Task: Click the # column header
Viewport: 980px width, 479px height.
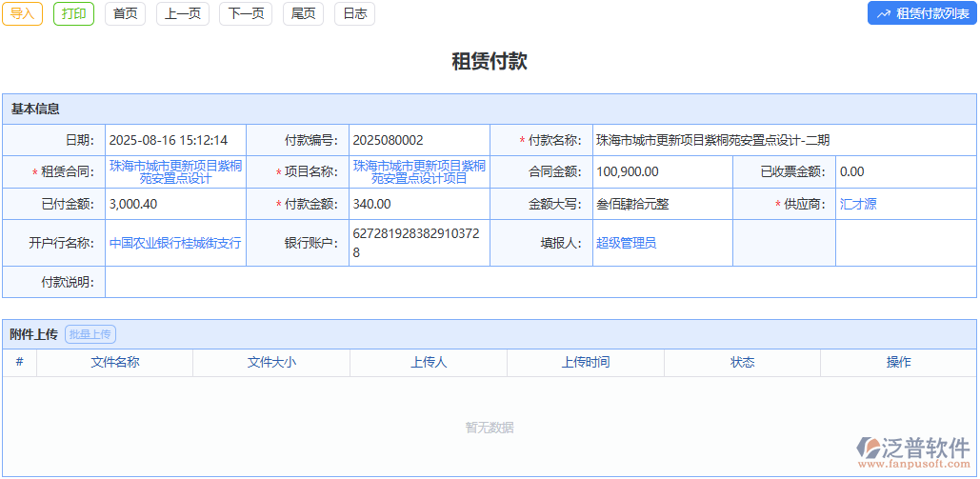Action: point(19,362)
